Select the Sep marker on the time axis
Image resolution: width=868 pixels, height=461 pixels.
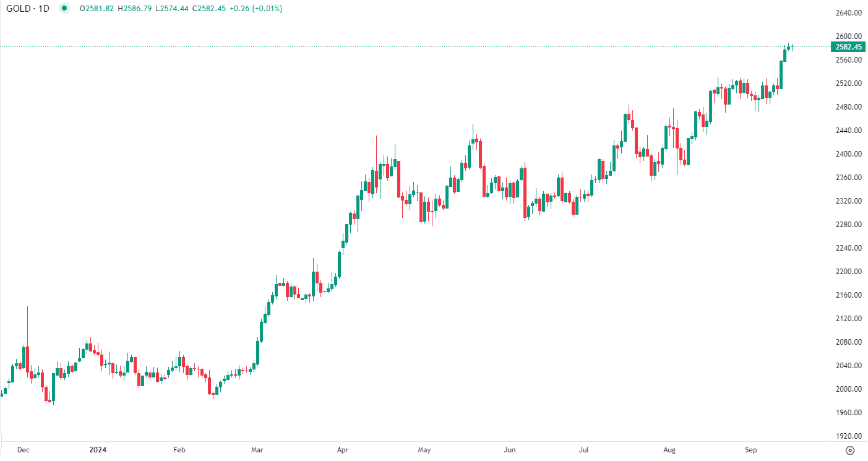pos(751,449)
